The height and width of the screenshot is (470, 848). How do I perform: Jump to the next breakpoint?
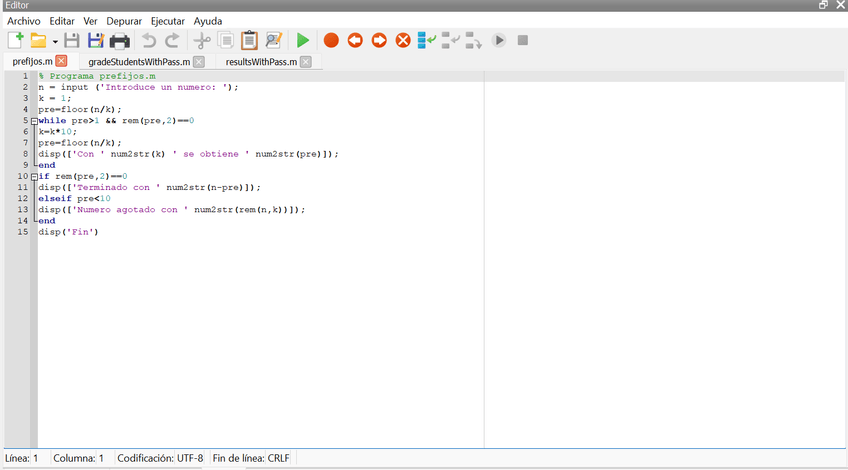click(379, 41)
